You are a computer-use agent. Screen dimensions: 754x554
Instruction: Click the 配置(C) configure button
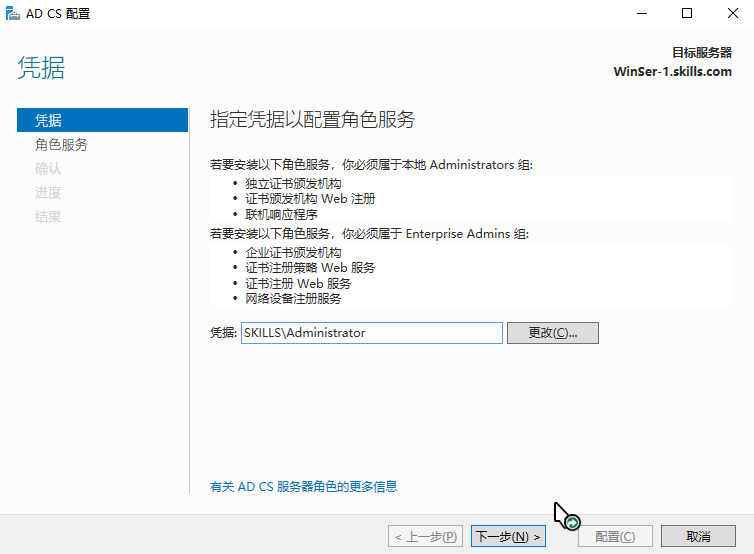pos(615,536)
